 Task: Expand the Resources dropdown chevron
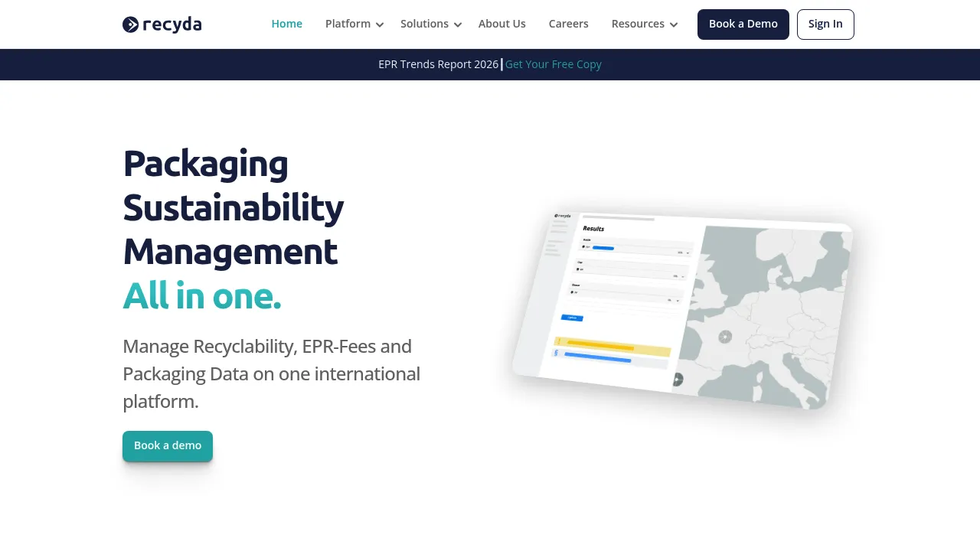(674, 24)
